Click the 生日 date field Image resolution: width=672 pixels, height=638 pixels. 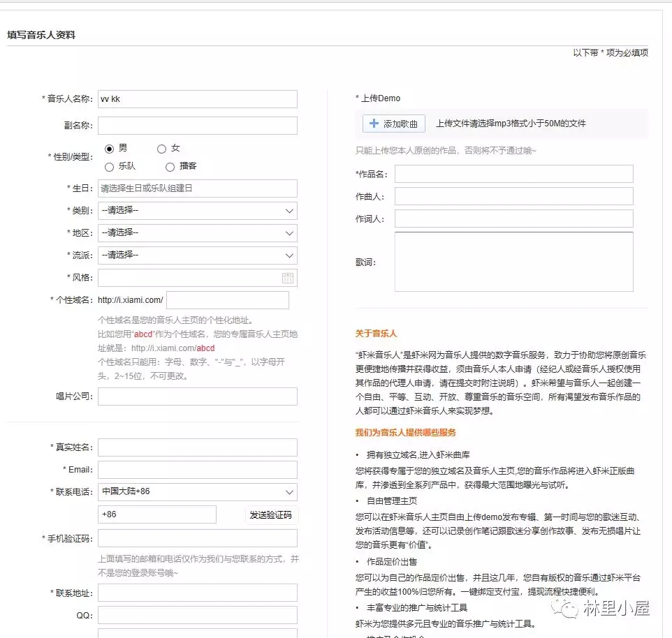[198, 188]
